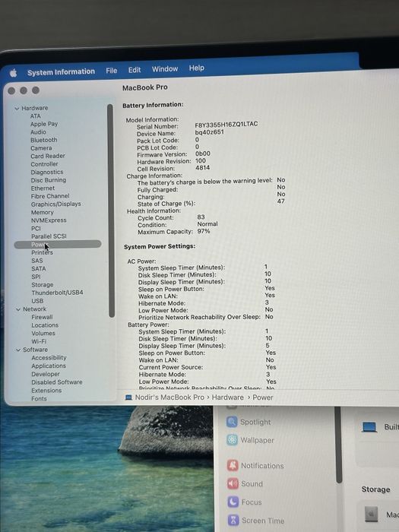Select Firewall under Network

coord(42,317)
